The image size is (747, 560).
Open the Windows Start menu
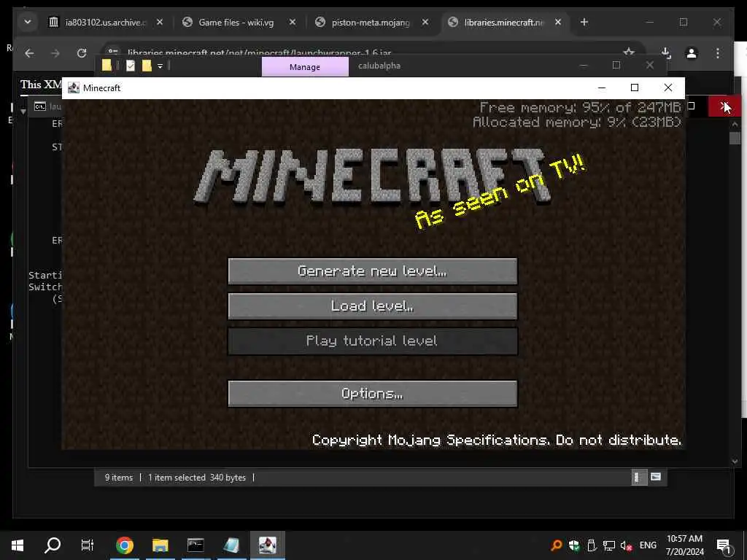(18, 545)
